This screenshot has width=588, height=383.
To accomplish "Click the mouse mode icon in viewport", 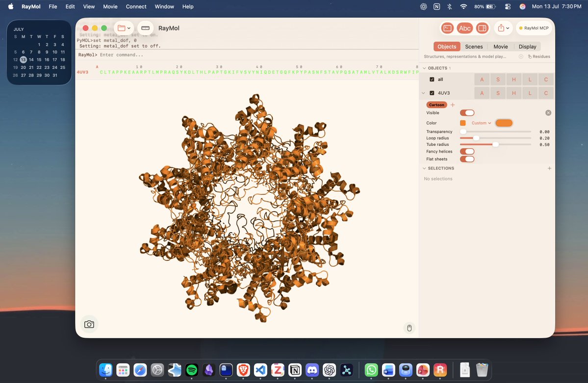I will (x=409, y=328).
